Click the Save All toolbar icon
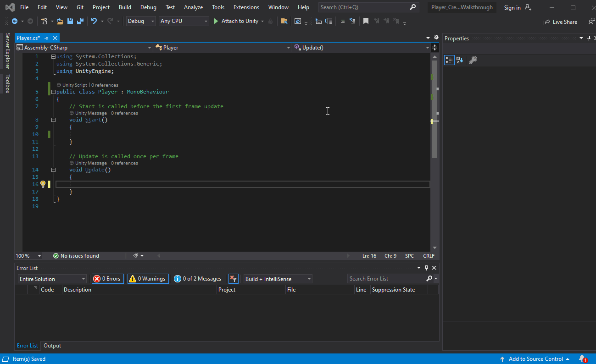Screen dimensions: 596x364 [x=80, y=21]
